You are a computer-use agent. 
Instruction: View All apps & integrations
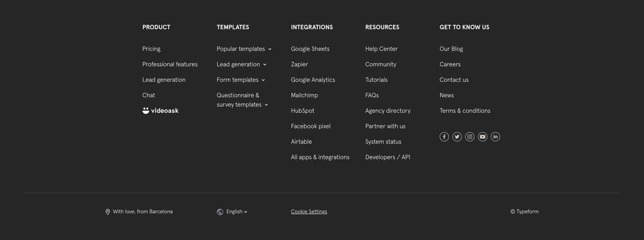[x=320, y=157]
